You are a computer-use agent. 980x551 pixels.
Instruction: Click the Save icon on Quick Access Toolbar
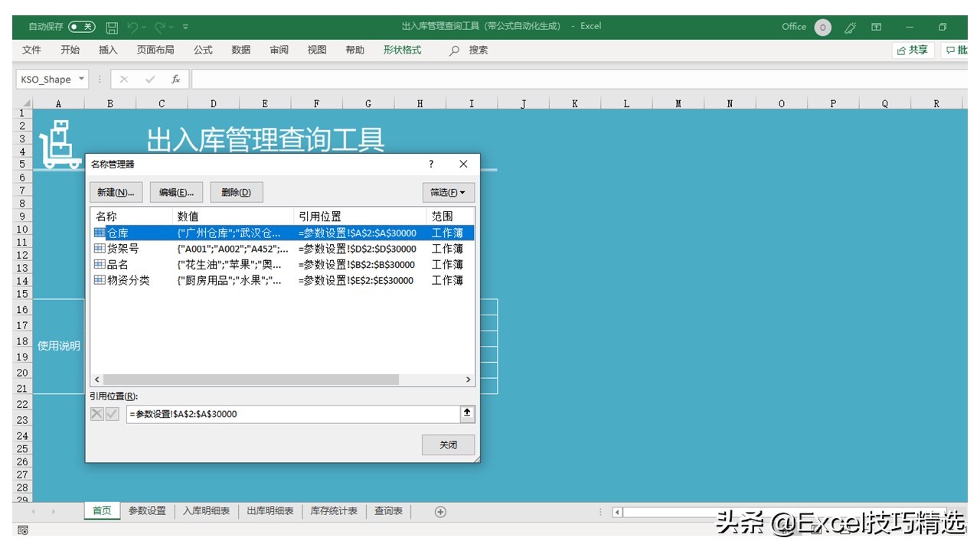click(111, 26)
